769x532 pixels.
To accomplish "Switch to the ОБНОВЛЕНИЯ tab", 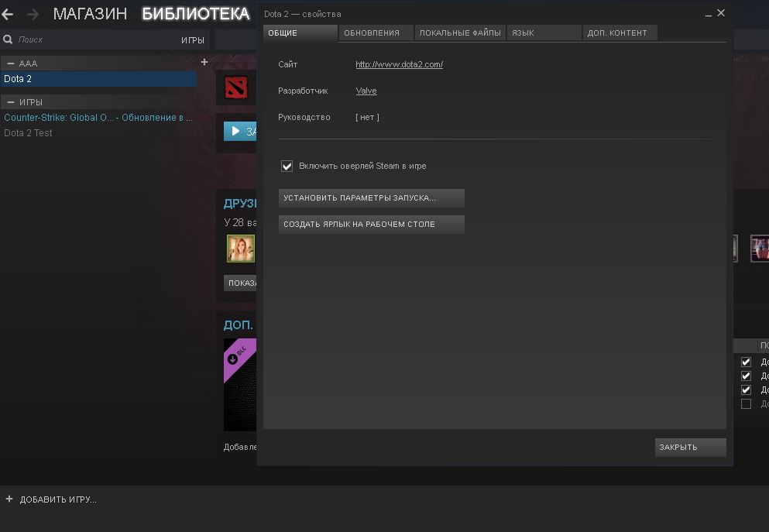I will coord(376,33).
